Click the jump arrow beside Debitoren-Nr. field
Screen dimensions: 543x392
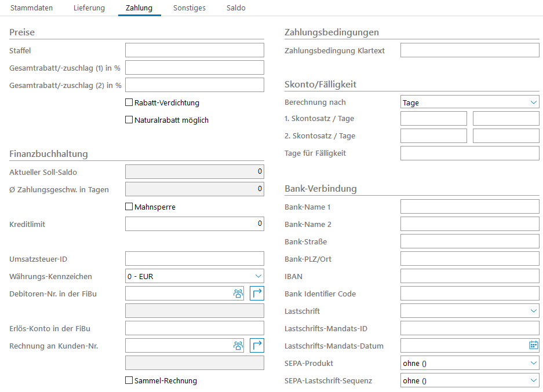click(x=257, y=294)
